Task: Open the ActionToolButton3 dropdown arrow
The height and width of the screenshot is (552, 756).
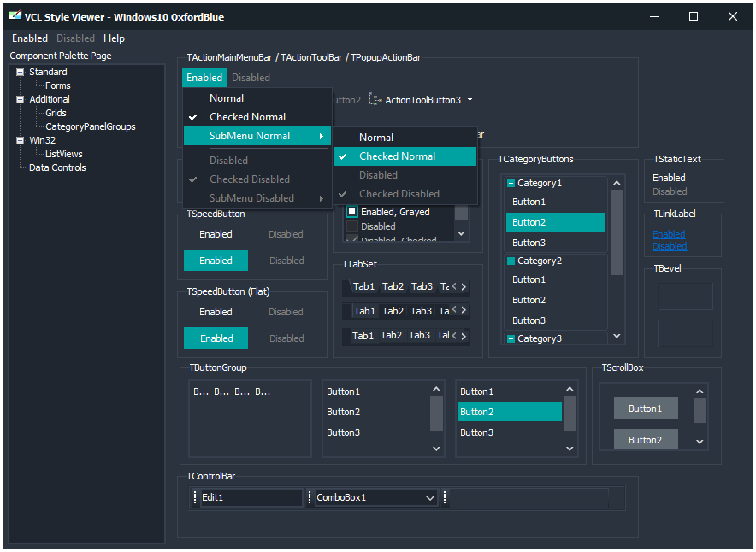Action: tap(470, 100)
